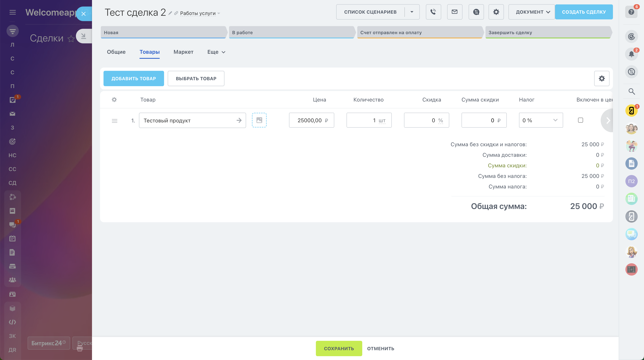
Task: Open the Документ dropdown menu
Action: click(x=531, y=12)
